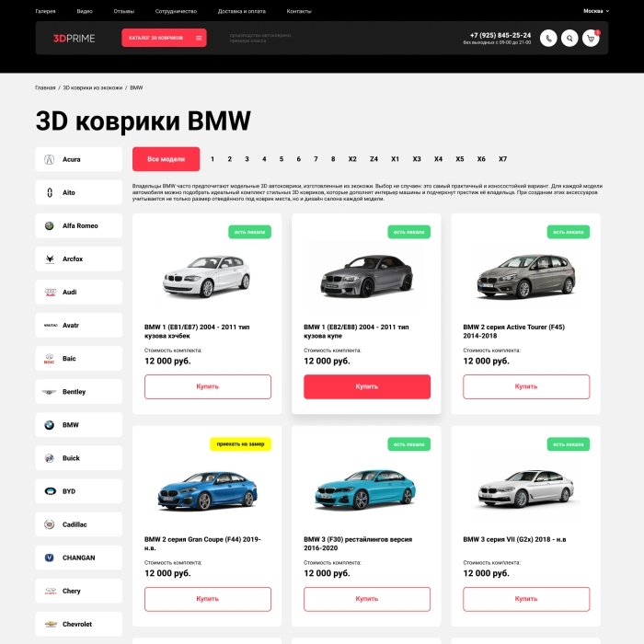The image size is (644, 644).
Task: Go to 3D коврики из экокожи breadcrumb
Action: (92, 88)
